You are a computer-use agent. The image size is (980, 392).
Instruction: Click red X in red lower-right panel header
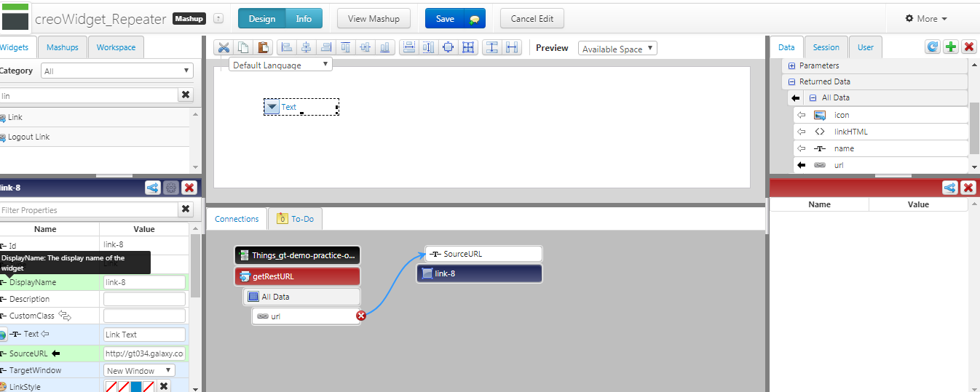[x=968, y=188]
